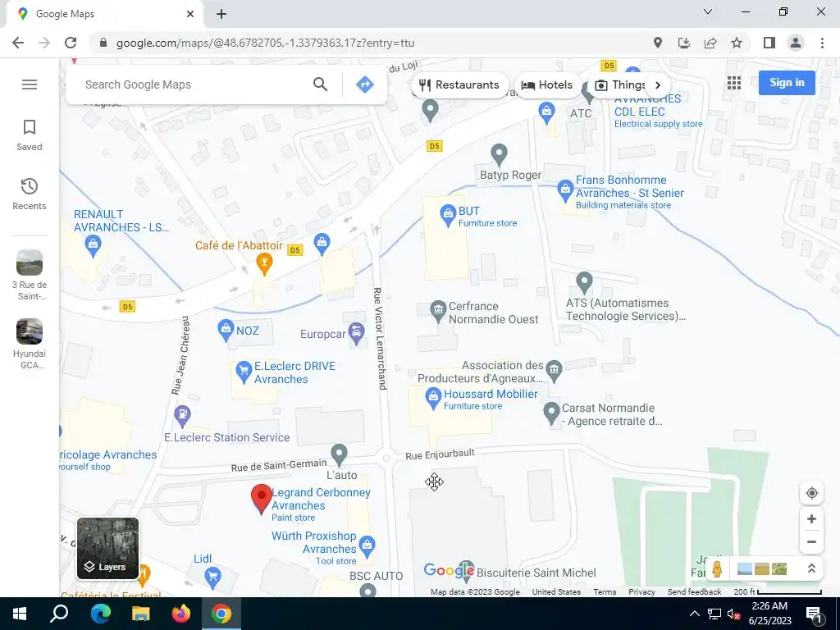This screenshot has width=840, height=630.
Task: Select the BUT Furniture store marker
Action: (x=448, y=216)
